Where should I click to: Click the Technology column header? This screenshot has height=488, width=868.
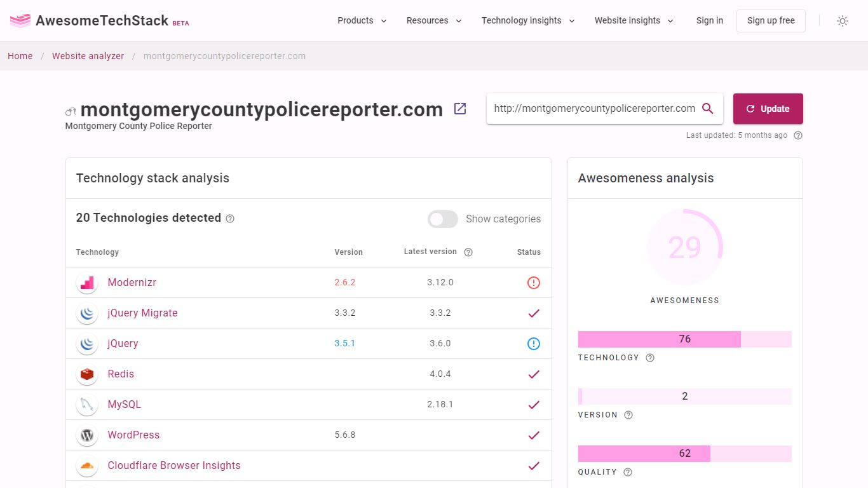[x=97, y=252]
